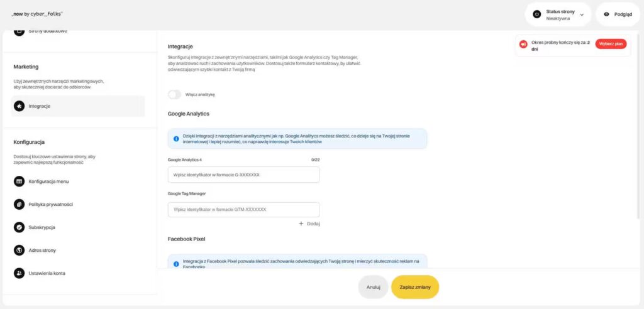
Task: Click the Marketing section heading
Action: pyautogui.click(x=26, y=67)
